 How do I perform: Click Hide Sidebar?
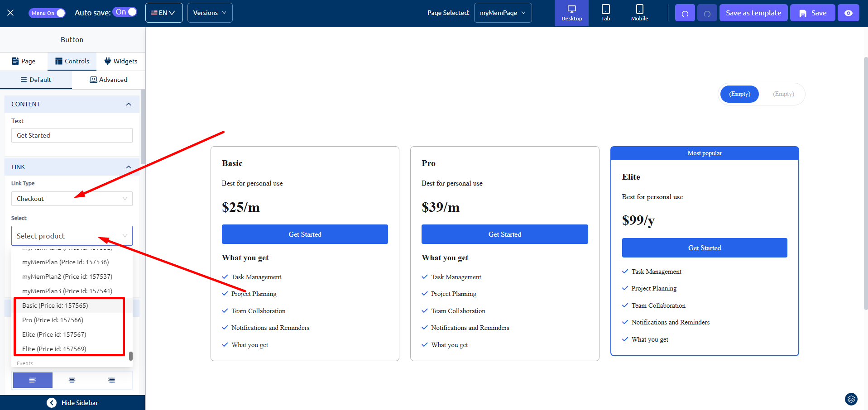72,403
